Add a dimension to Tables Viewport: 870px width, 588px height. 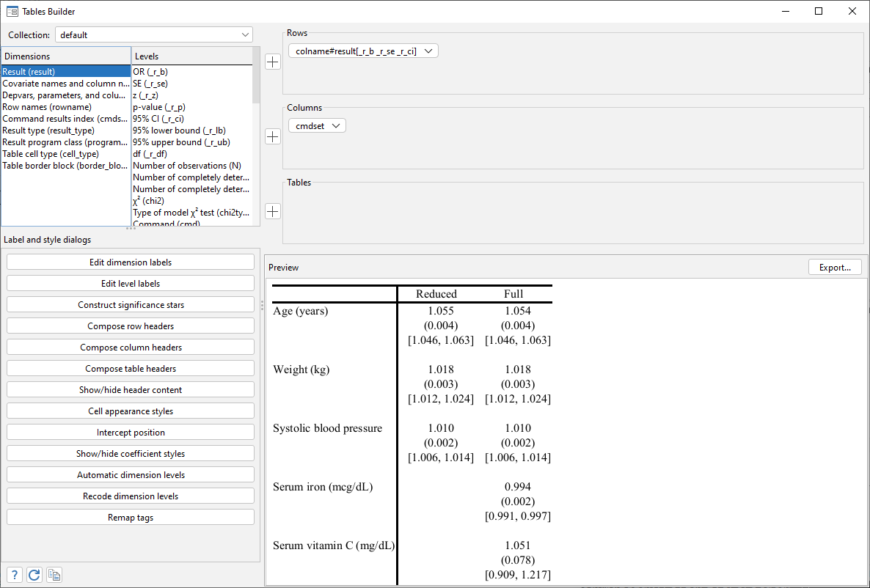click(x=272, y=211)
